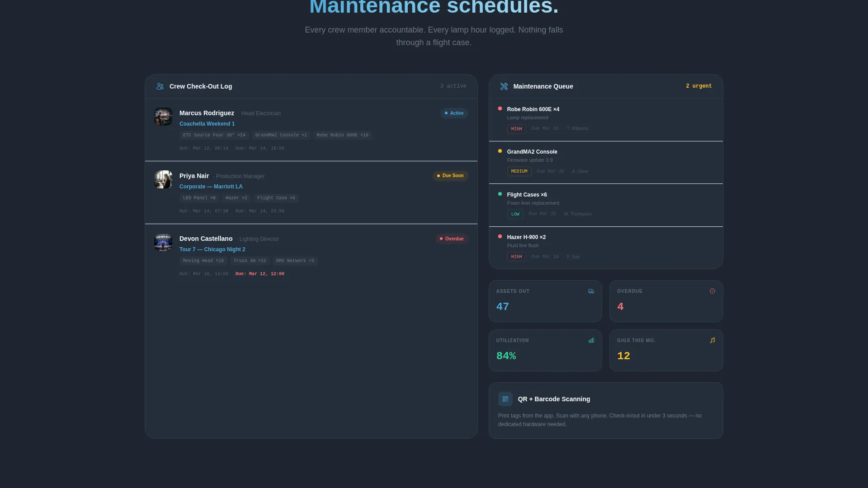The width and height of the screenshot is (868, 488).
Task: Select the ETC Source Four 36° ×24 tag
Action: 214,135
